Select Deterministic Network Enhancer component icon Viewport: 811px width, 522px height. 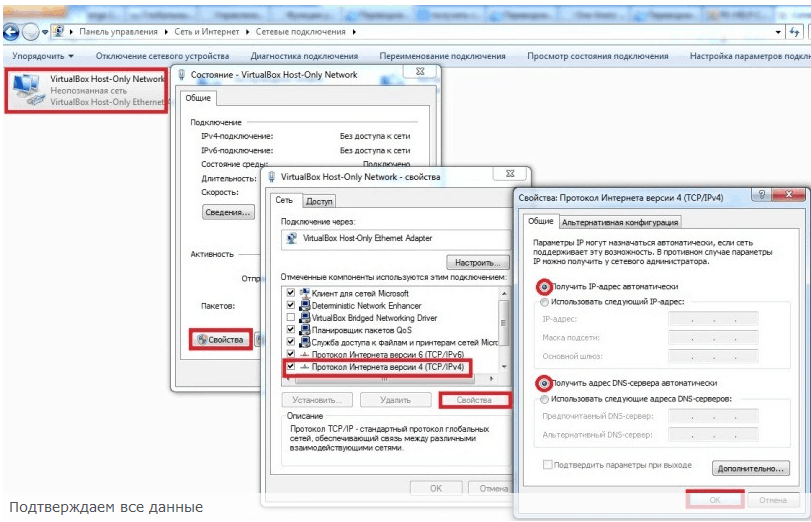[305, 305]
